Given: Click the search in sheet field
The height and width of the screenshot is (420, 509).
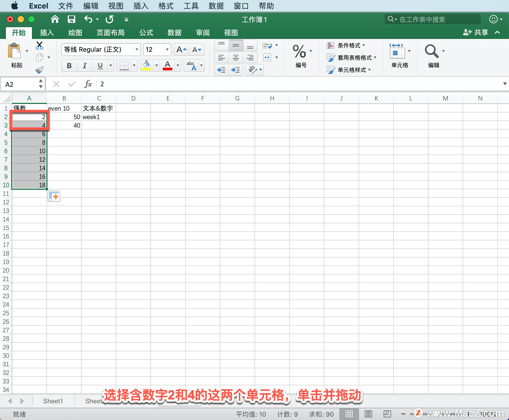Looking at the screenshot, I should pos(432,19).
